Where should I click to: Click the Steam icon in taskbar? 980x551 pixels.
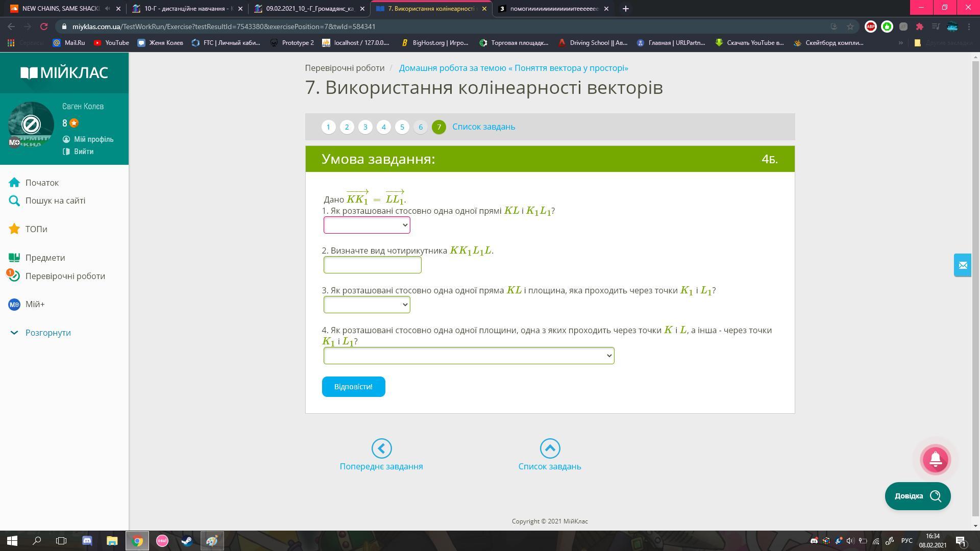(187, 541)
